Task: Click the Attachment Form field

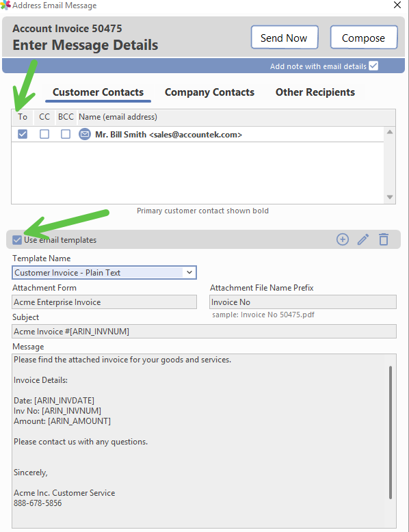Action: (x=104, y=302)
